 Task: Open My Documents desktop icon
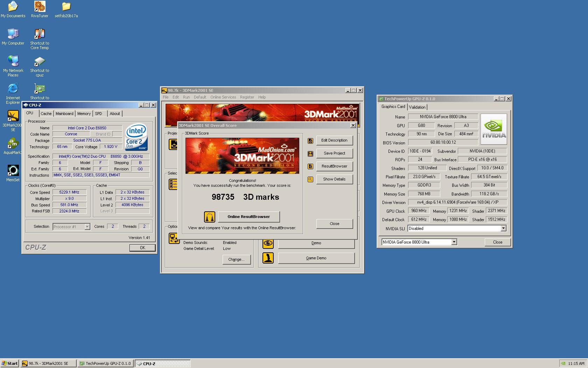[x=13, y=9]
